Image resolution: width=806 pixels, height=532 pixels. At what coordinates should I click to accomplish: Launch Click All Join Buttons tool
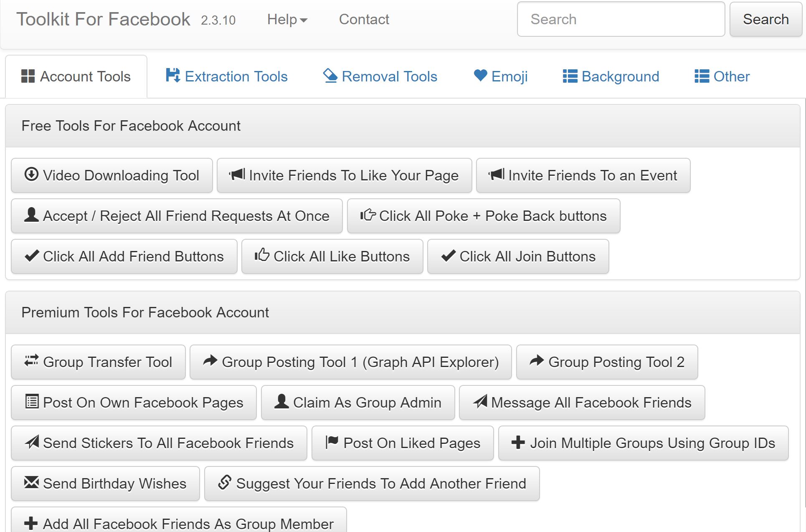518,256
